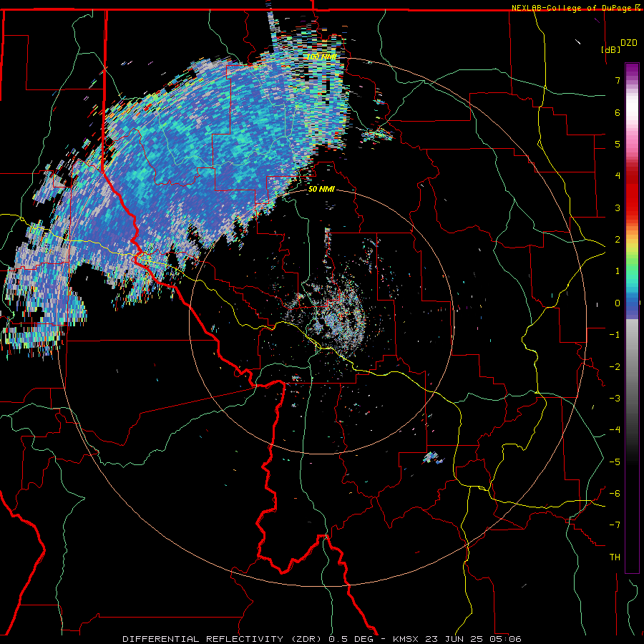
Task: Click the purple top of the color bar
Action: click(632, 70)
